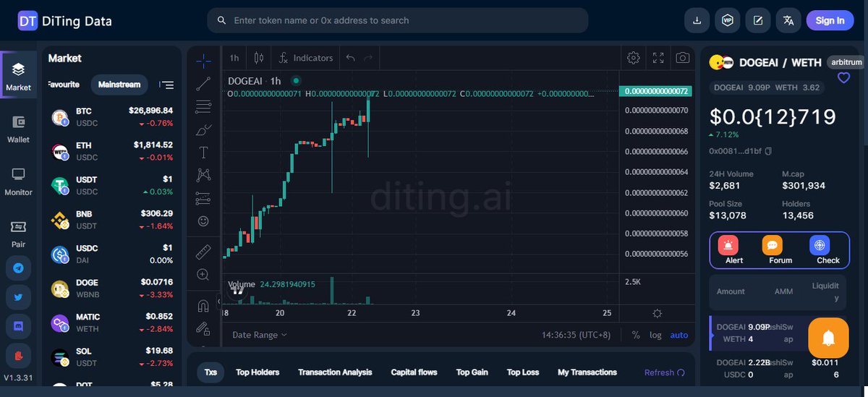Select the crosshair cursor tool
Screen dimensions: 868x397
pyautogui.click(x=203, y=60)
